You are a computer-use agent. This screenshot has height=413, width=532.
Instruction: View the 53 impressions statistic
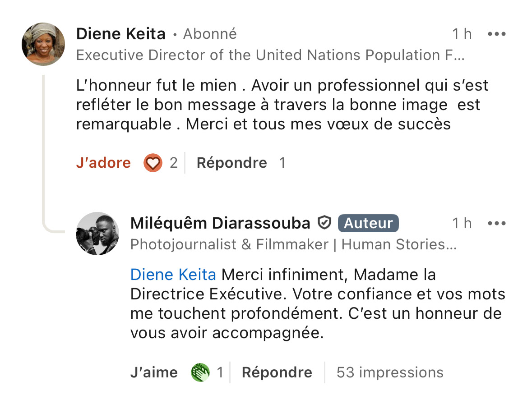[x=390, y=372]
